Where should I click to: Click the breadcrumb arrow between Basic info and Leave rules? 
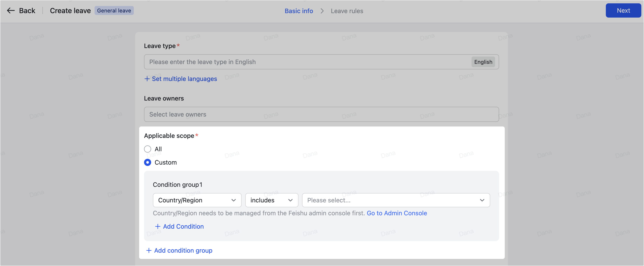click(322, 11)
